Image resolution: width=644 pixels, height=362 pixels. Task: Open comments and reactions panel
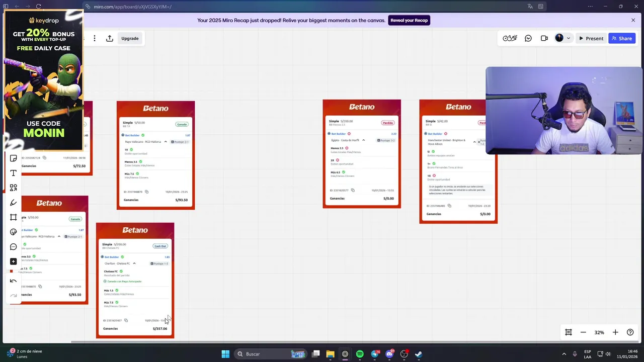(528, 38)
